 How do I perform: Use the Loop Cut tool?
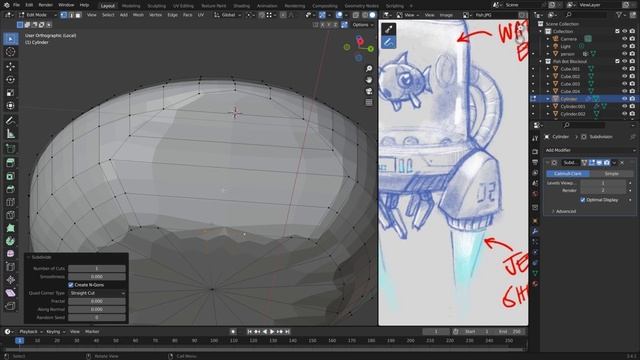(11, 202)
